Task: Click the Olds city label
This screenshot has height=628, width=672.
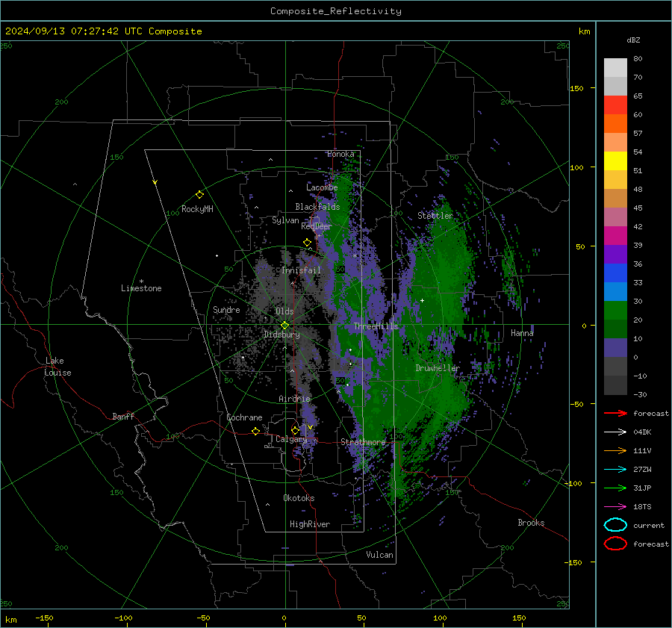Action: pyautogui.click(x=284, y=311)
